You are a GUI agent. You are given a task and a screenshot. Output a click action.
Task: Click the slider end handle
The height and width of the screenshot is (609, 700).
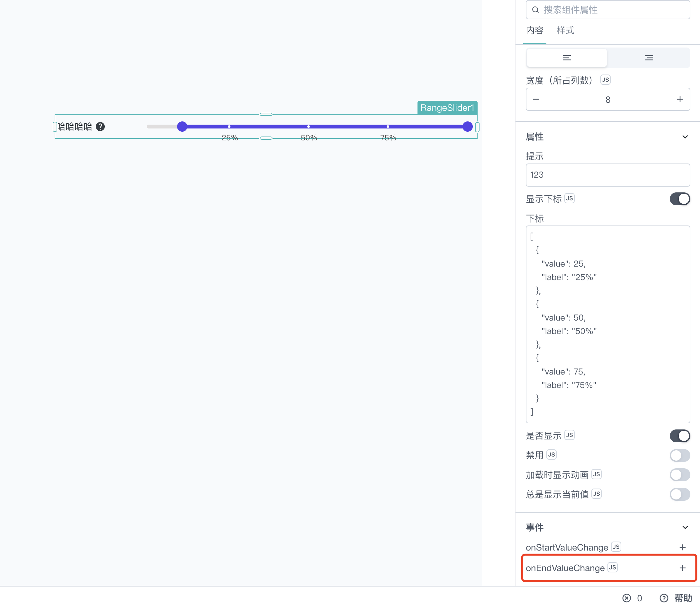pyautogui.click(x=468, y=127)
